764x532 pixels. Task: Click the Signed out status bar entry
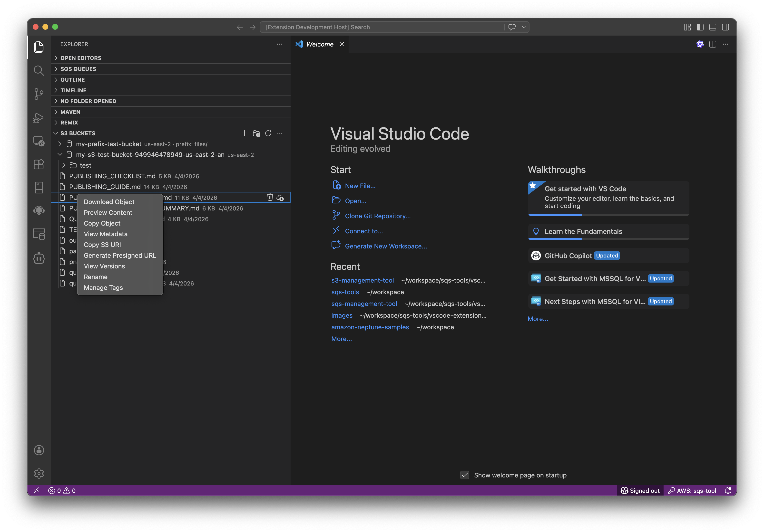click(x=640, y=490)
